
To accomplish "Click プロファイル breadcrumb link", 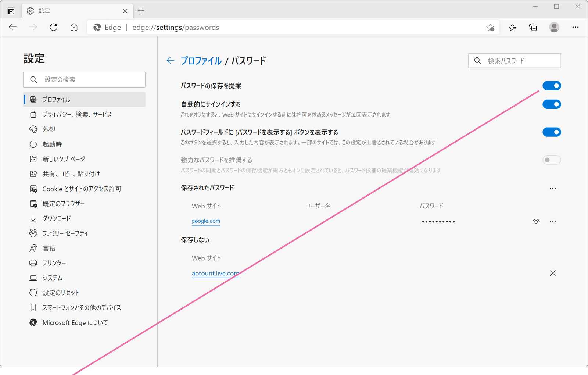I will coord(201,61).
